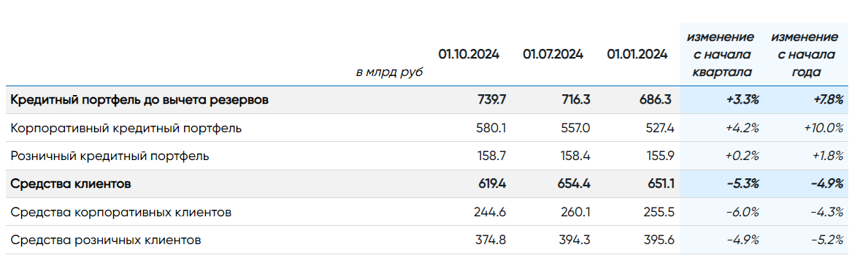Select the 395.6 retail funds cell
This screenshot has width=868, height=277.
pyautogui.click(x=658, y=240)
